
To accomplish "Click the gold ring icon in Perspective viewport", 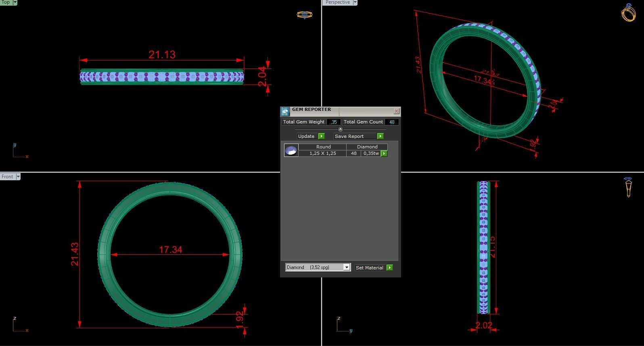I will point(628,12).
